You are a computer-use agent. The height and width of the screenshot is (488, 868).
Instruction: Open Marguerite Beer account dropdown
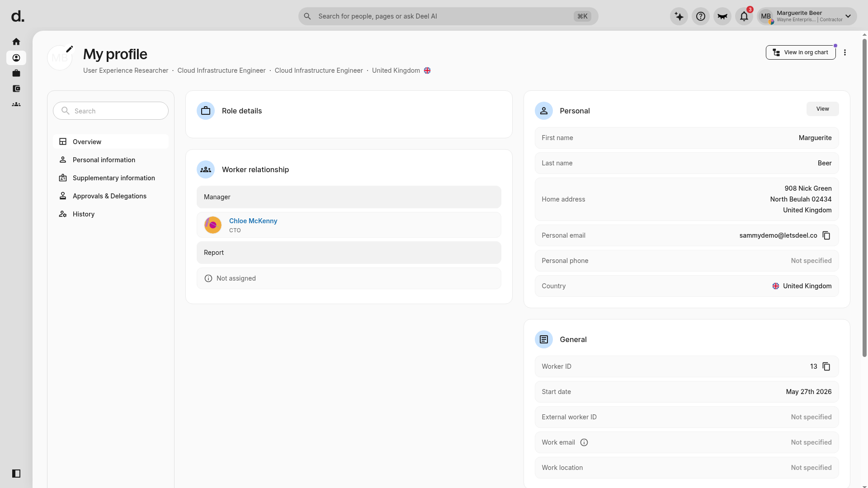coord(807,16)
